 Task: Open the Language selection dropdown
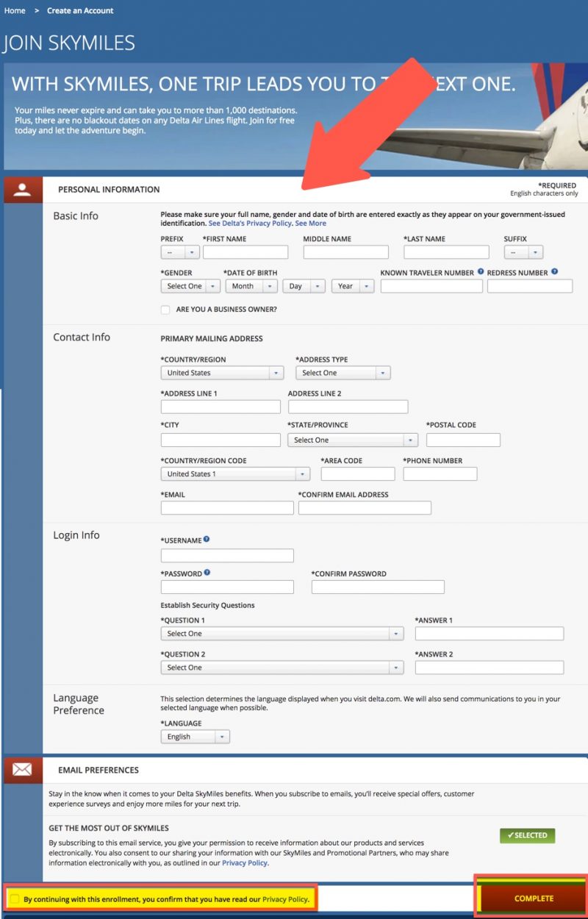[195, 736]
